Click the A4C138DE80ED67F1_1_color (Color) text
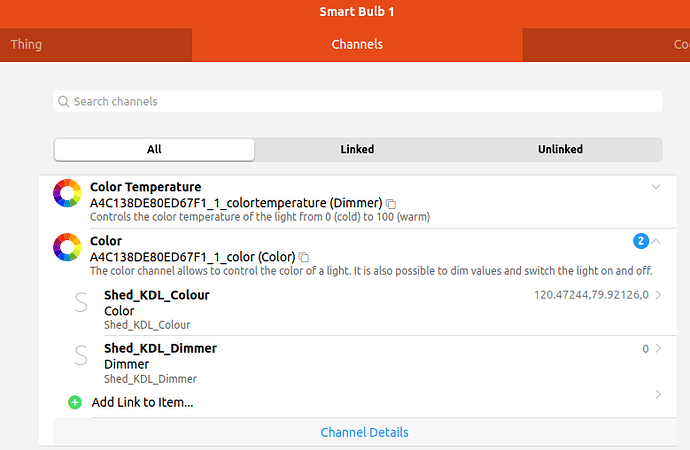This screenshot has width=690, height=450. (x=192, y=257)
